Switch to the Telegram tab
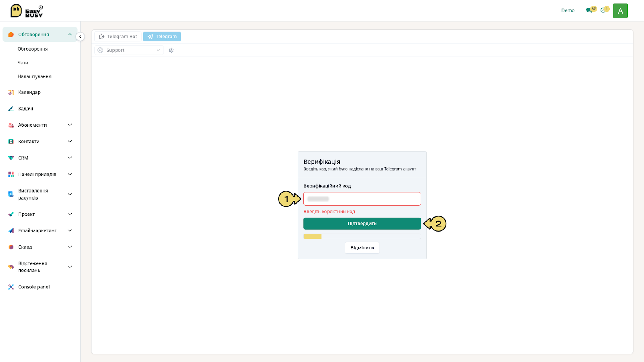This screenshot has height=362, width=644. tap(162, 37)
